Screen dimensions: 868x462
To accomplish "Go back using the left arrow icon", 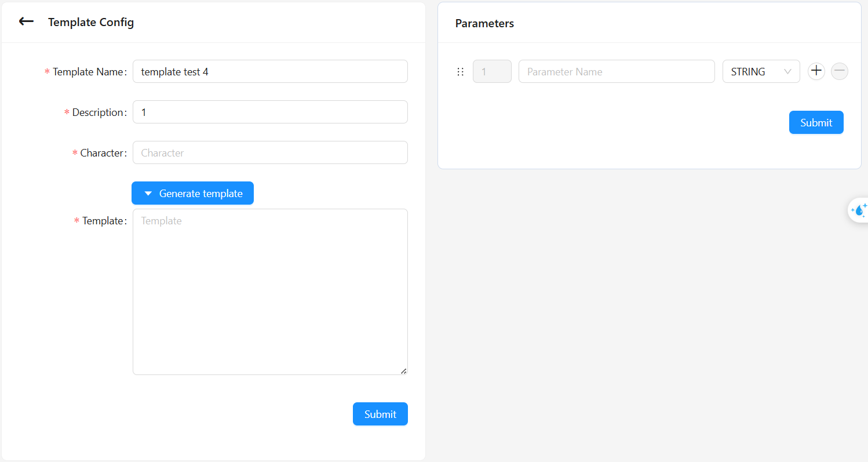I will pyautogui.click(x=26, y=22).
